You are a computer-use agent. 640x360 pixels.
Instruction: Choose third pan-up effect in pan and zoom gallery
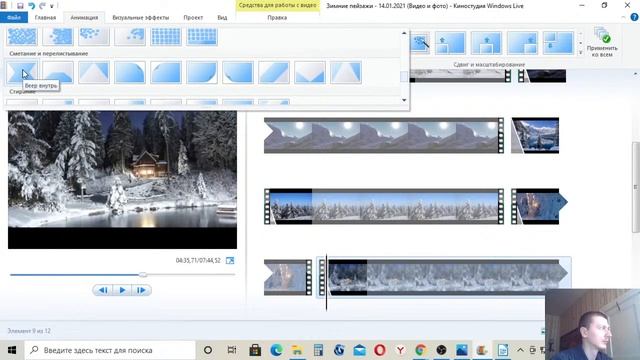coord(522,42)
